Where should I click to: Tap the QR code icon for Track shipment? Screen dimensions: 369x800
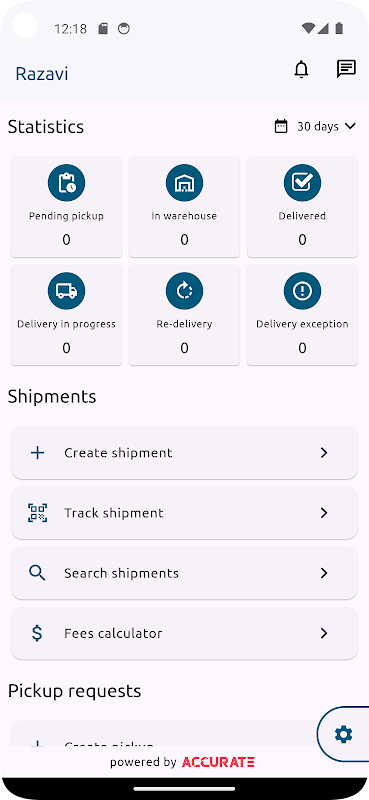tap(37, 513)
